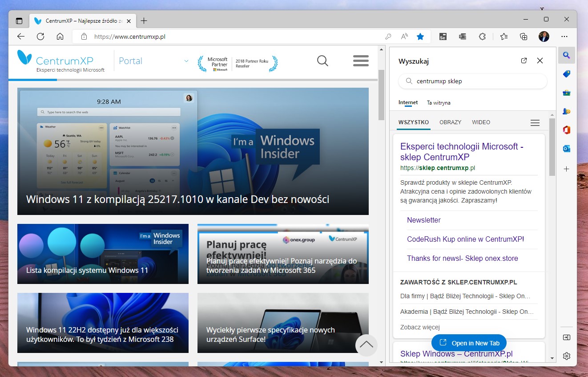The height and width of the screenshot is (377, 588).
Task: Open the Extensions puzzle piece menu
Action: [x=482, y=37]
